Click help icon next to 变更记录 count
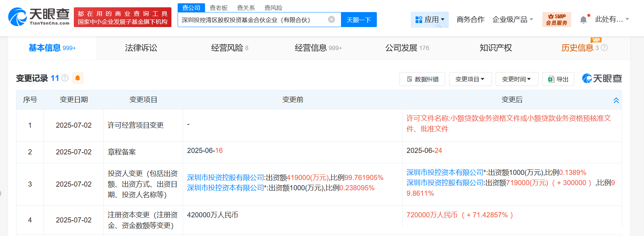The height and width of the screenshot is (236, 644). point(65,78)
